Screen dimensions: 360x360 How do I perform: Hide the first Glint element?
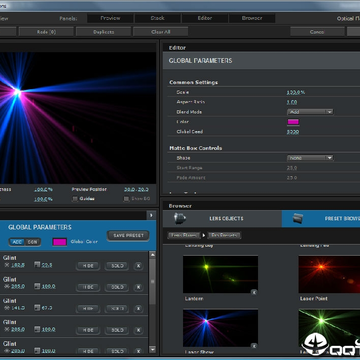point(88,266)
